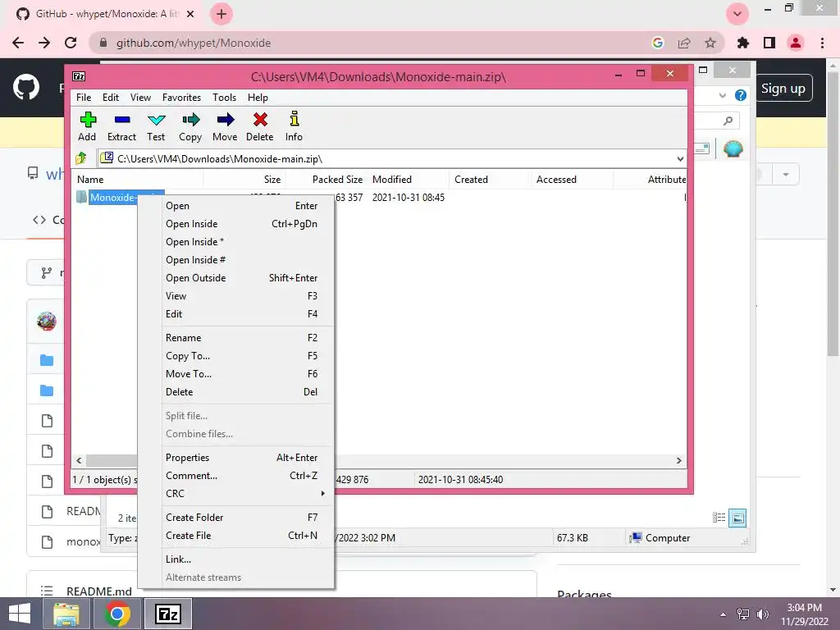Expand Explorer ribbon chevron

point(723,95)
